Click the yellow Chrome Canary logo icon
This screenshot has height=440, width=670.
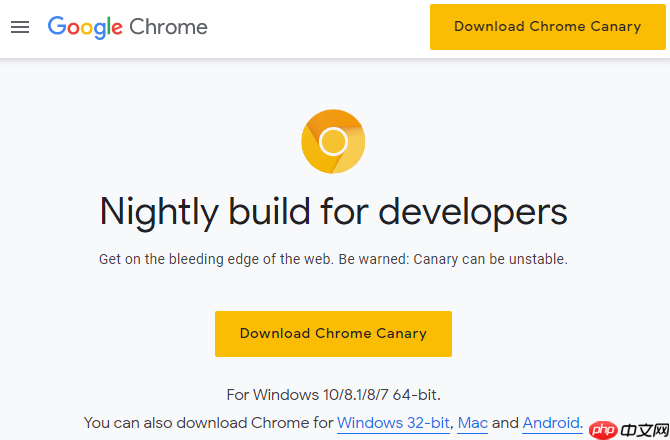[333, 142]
